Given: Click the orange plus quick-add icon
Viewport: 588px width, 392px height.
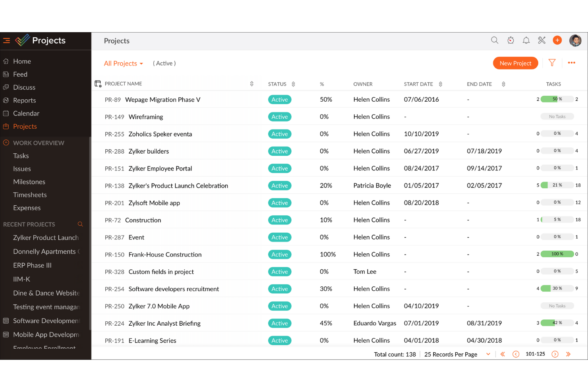Looking at the screenshot, I should coord(557,40).
